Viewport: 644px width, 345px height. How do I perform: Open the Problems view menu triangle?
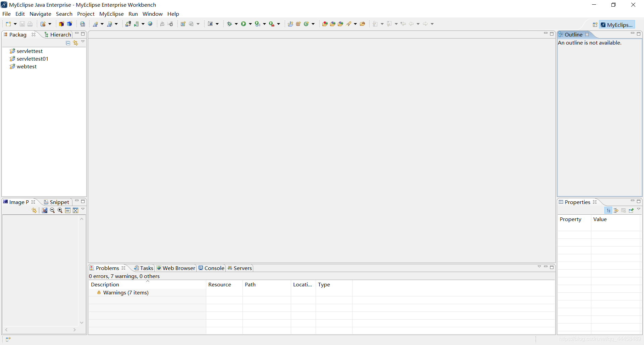click(x=539, y=267)
